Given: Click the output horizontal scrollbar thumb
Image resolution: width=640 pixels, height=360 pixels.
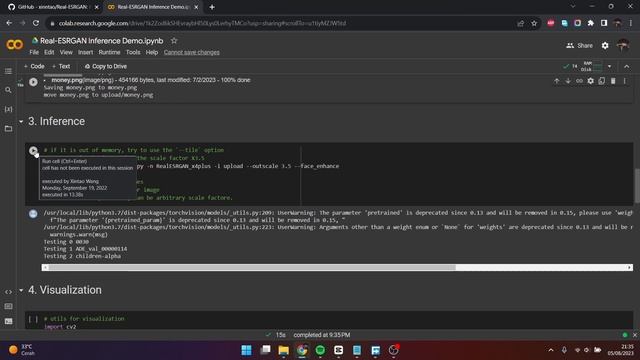Looking at the screenshot, I should pyautogui.click(x=252, y=267).
